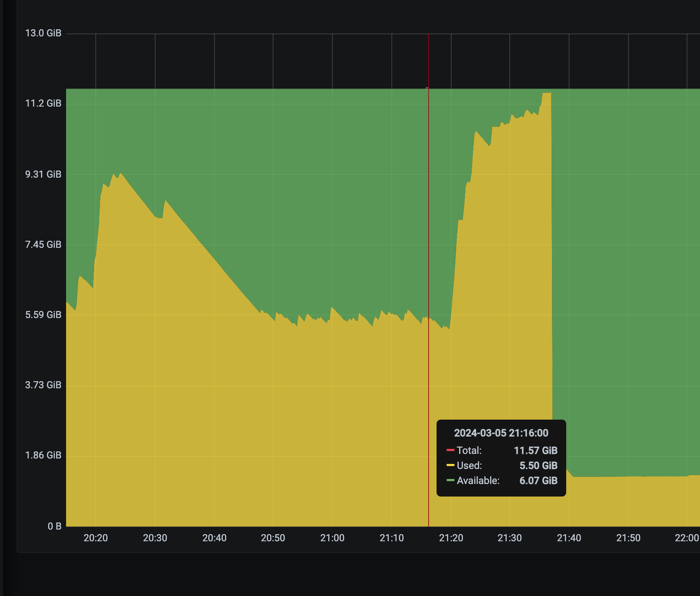Click the 21:20 x-axis time label
Screen dimensions: 700x596
coord(451,538)
